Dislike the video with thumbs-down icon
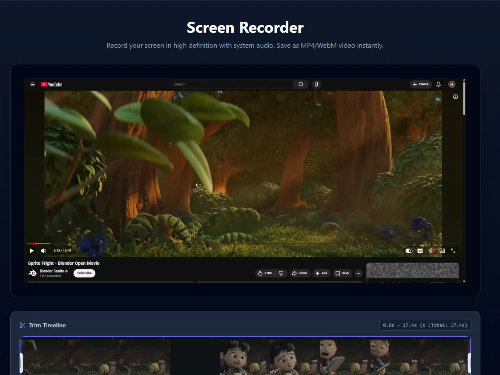 tap(281, 273)
